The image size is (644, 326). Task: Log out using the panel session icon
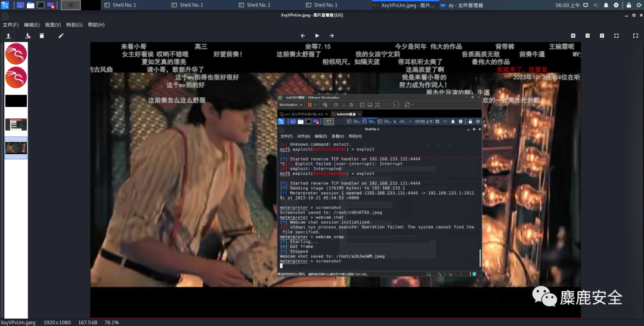[x=639, y=5]
